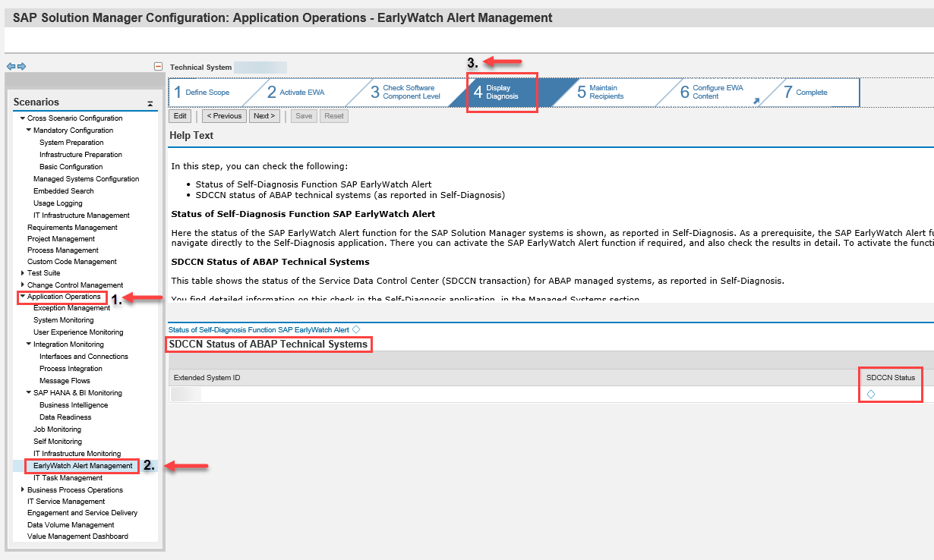Viewport: 934px width, 560px height.
Task: Open IT Infrastructure Management scenario
Action: click(x=81, y=216)
